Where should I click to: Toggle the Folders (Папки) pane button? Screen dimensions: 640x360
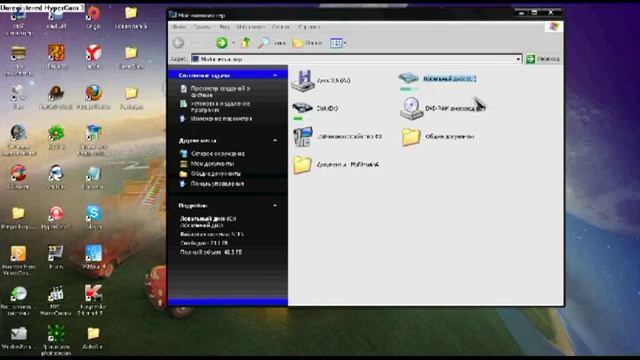pyautogui.click(x=307, y=42)
